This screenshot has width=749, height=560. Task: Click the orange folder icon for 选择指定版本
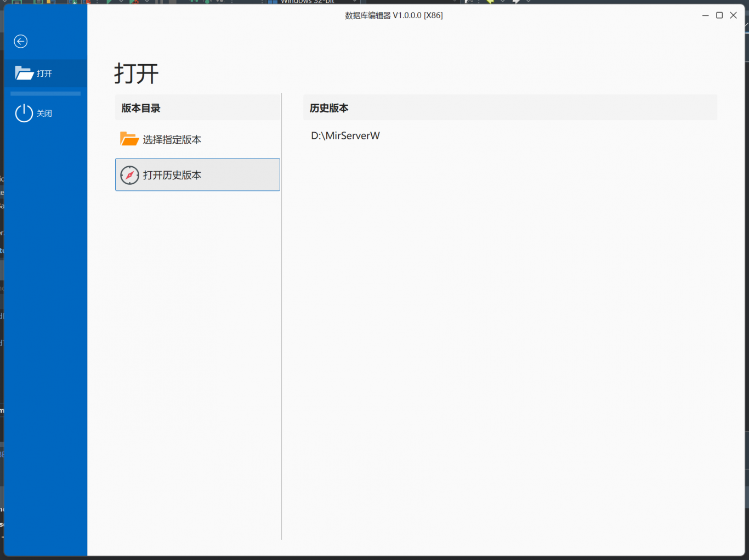tap(129, 139)
